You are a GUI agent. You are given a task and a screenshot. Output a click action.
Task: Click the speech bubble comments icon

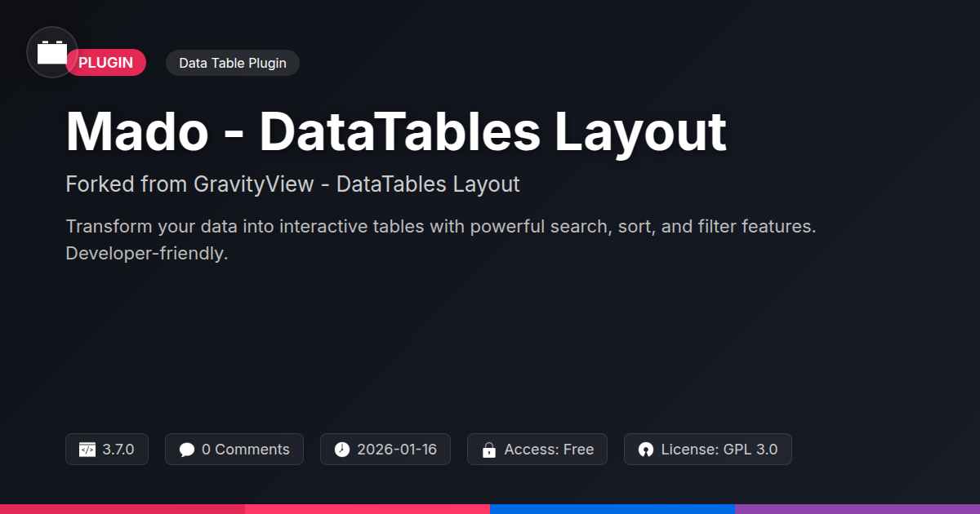pos(187,450)
